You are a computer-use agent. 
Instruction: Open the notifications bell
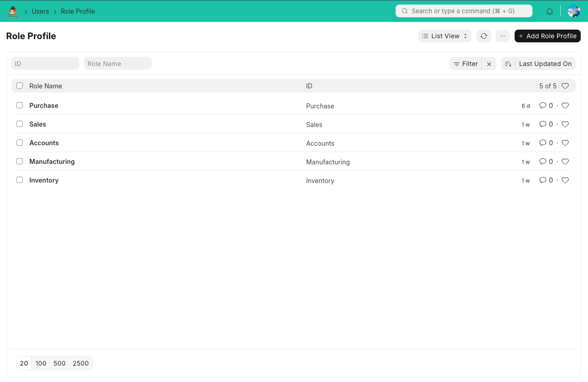pos(550,11)
